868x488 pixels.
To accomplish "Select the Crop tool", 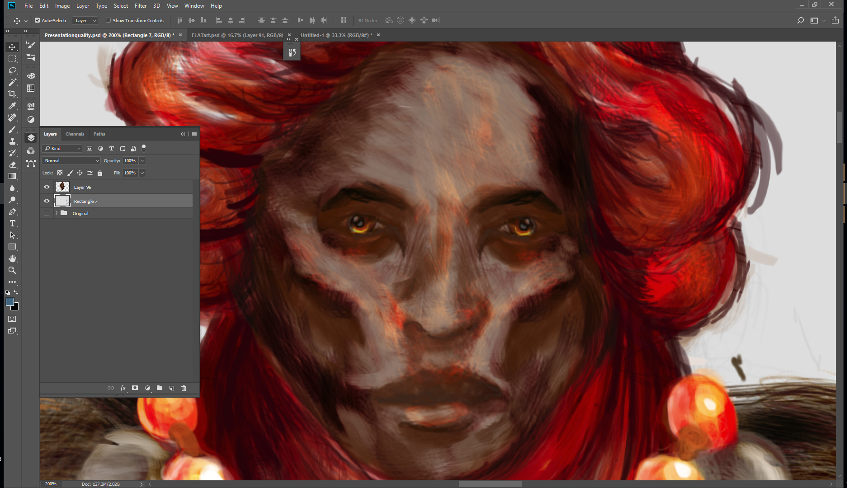I will (x=12, y=94).
